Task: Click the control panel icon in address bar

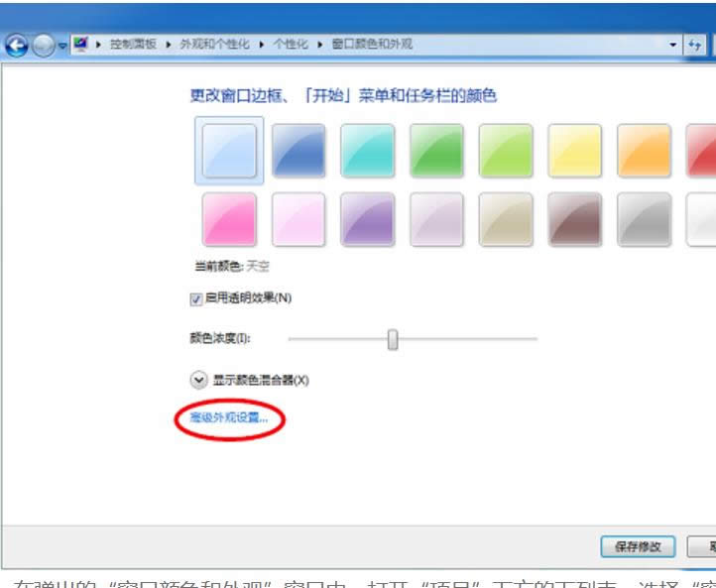Action: (81, 44)
